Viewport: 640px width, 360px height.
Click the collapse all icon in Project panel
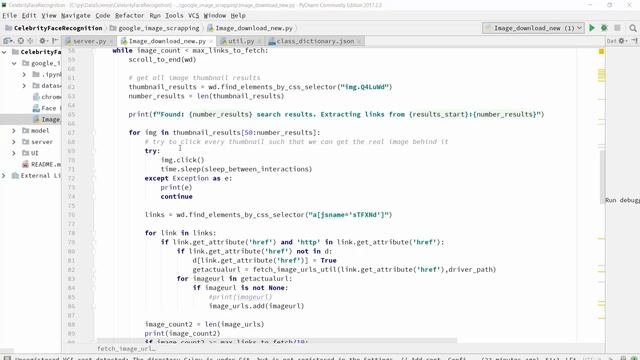pyautogui.click(x=30, y=41)
